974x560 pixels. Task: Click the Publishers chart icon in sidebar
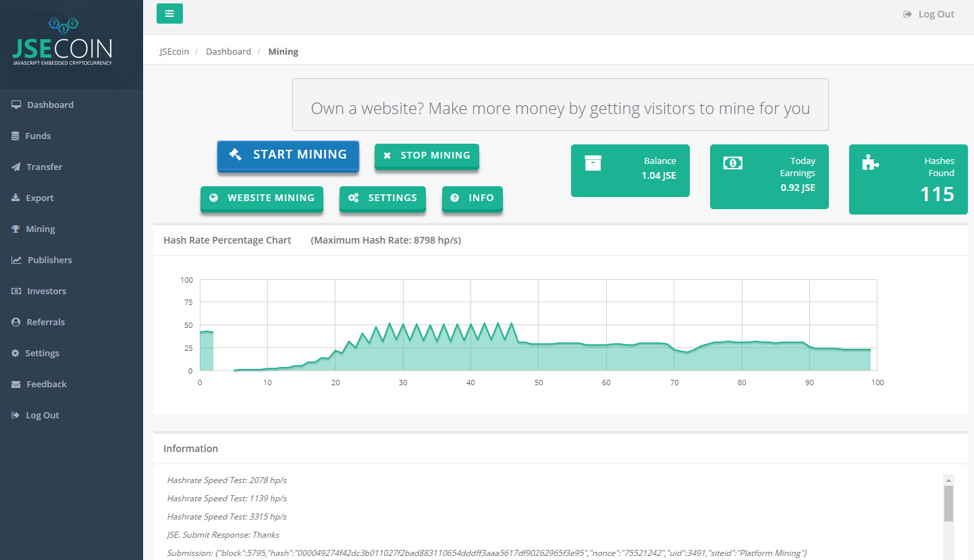(16, 260)
